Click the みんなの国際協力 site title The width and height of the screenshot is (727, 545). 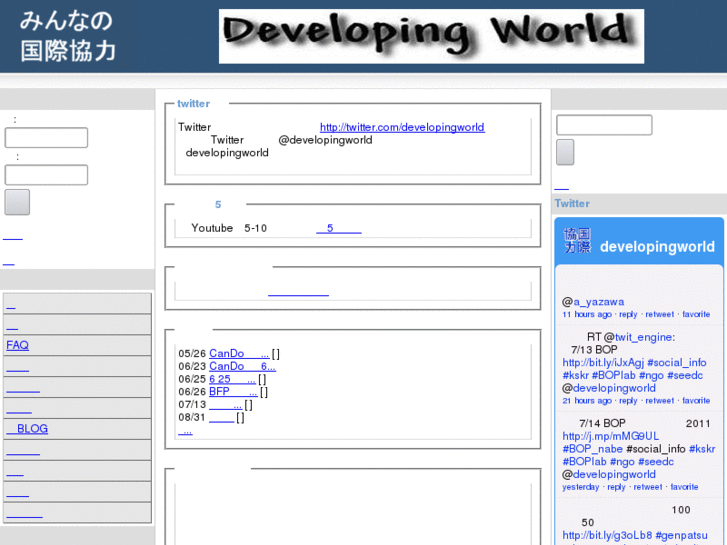[x=68, y=36]
